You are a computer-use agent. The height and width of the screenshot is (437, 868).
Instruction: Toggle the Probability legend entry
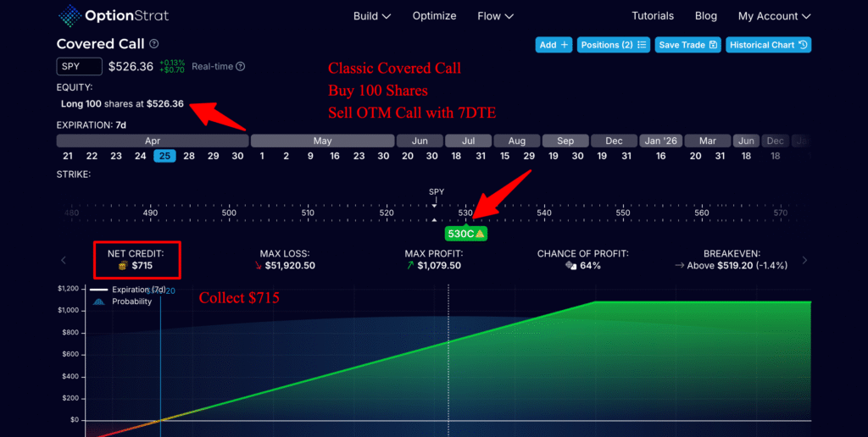coord(121,301)
